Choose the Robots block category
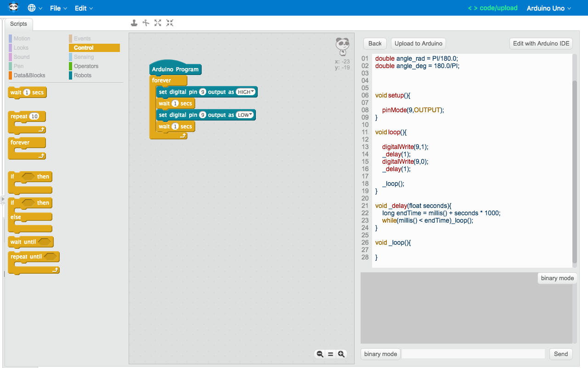 pyautogui.click(x=83, y=75)
